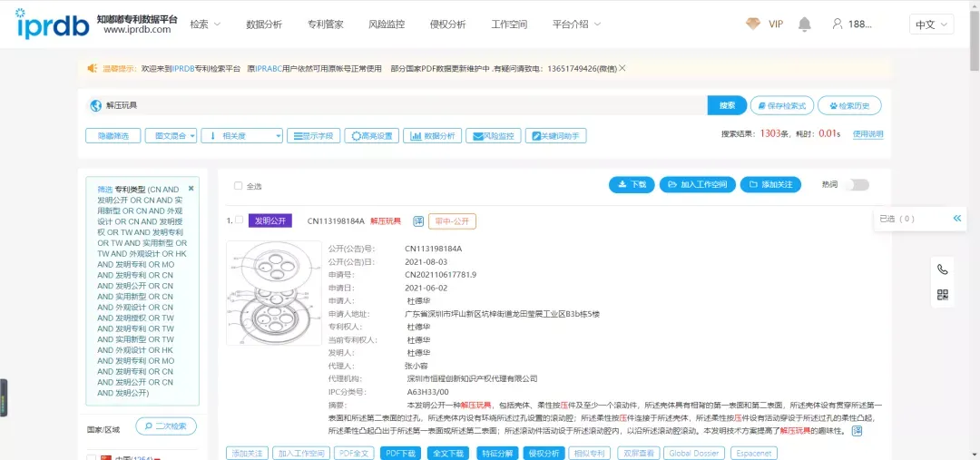The width and height of the screenshot is (980, 460).
Task: Collapse the 已选 panel with double arrows
Action: click(957, 218)
